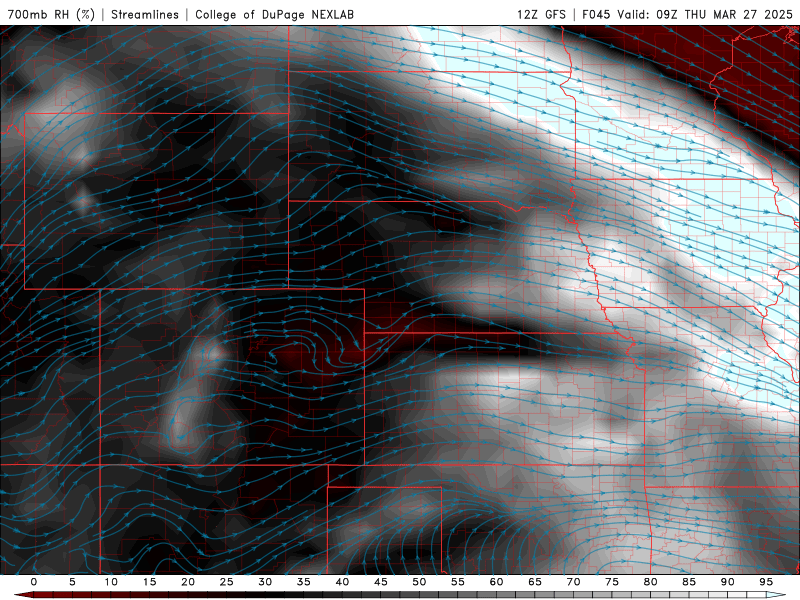Screen dimensions: 800x600
Task: Click the "25" value on the color scale
Action: (227, 582)
